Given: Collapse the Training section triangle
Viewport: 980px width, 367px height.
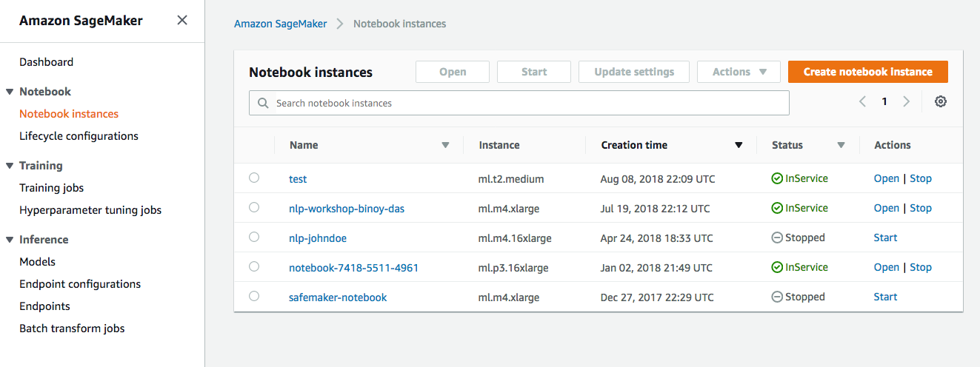Looking at the screenshot, I should click(x=10, y=166).
